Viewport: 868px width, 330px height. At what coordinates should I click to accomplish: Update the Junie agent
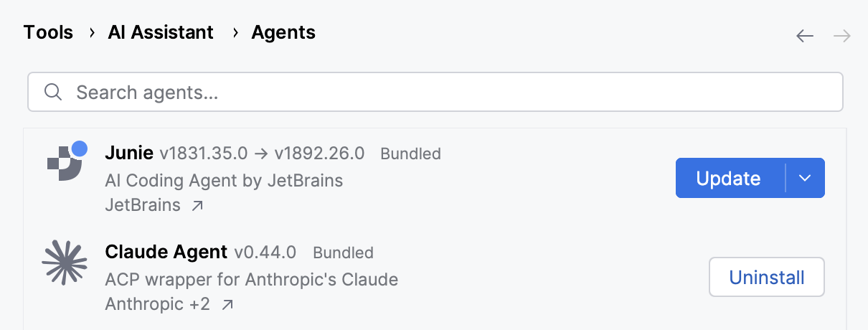pos(729,178)
